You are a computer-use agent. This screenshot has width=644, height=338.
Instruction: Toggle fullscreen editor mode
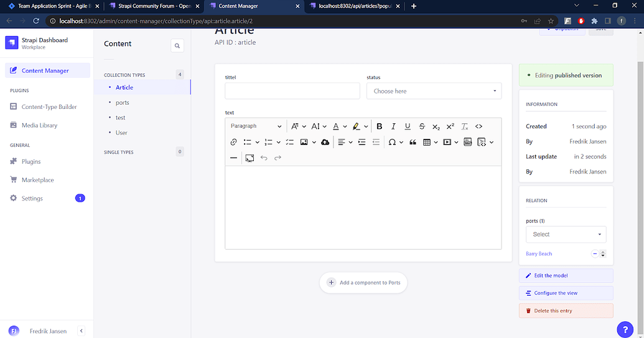250,157
